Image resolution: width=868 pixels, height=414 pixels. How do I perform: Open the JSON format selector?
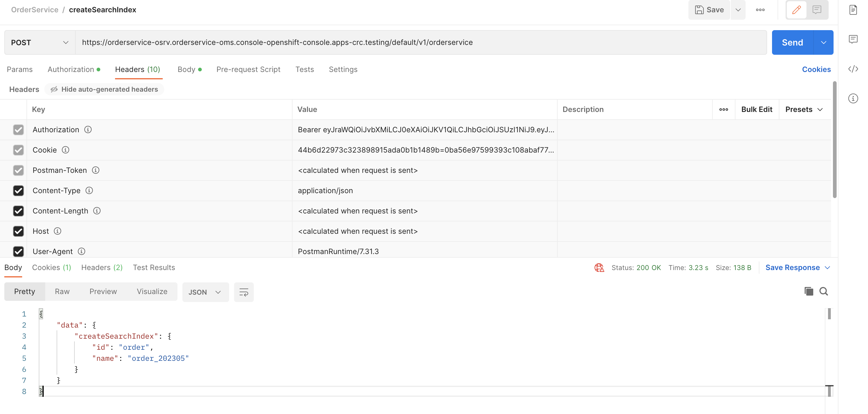[205, 292]
